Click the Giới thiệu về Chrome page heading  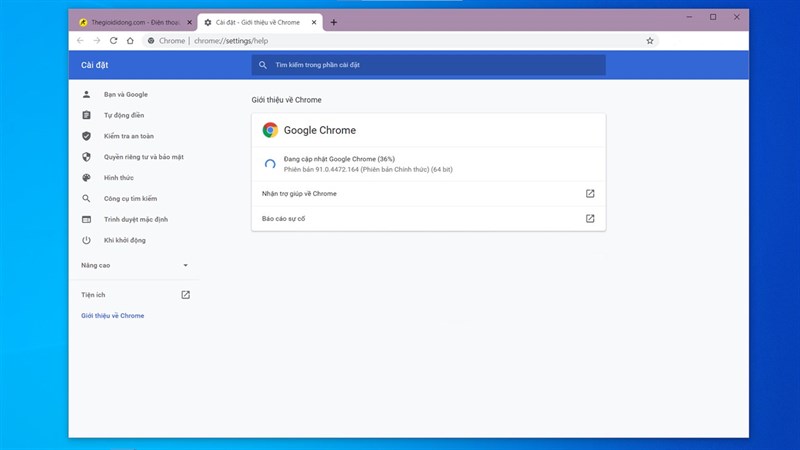click(x=286, y=100)
